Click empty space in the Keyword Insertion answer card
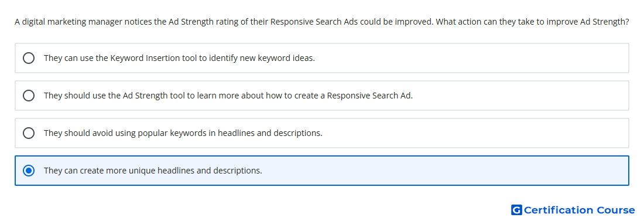 coord(472,58)
